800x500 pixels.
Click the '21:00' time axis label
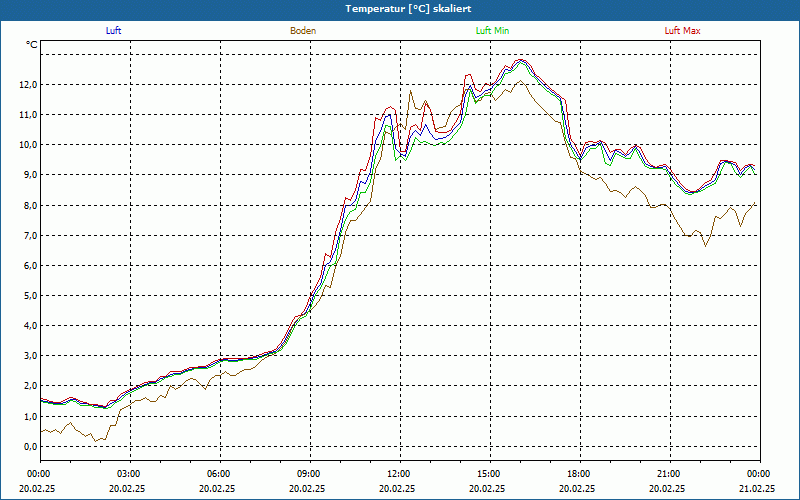coord(670,474)
